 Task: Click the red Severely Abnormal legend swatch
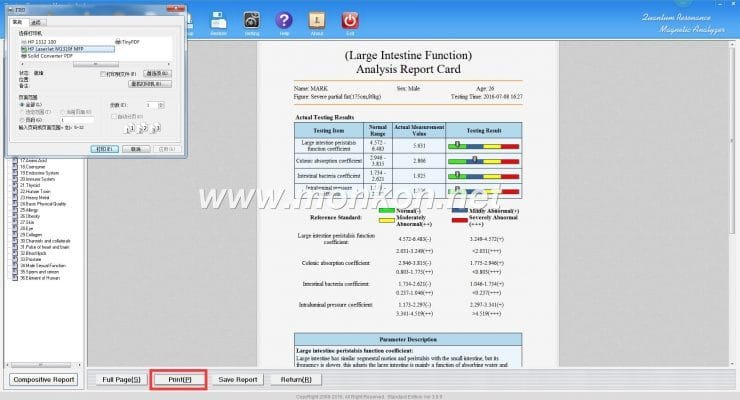[x=460, y=220]
